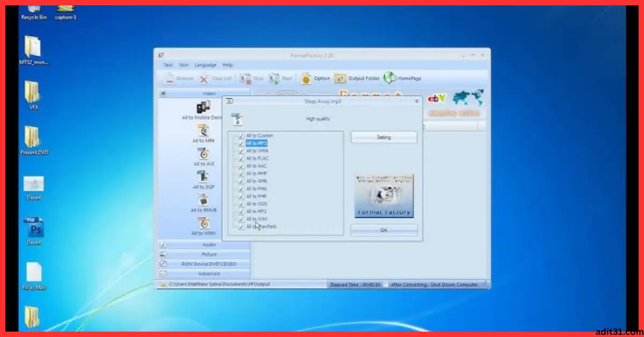This screenshot has width=644, height=337.
Task: Choose All to MMF in the list
Action: click(x=257, y=174)
